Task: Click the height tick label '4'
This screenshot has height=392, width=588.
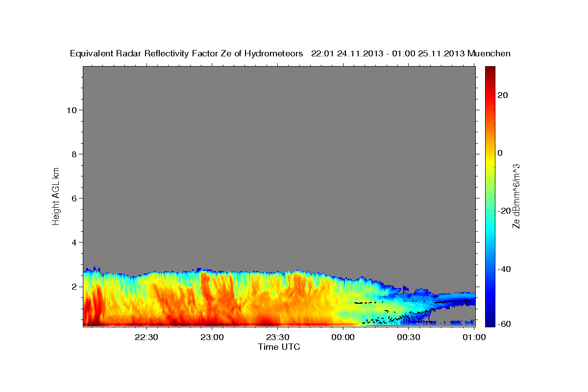Action: coord(74,242)
